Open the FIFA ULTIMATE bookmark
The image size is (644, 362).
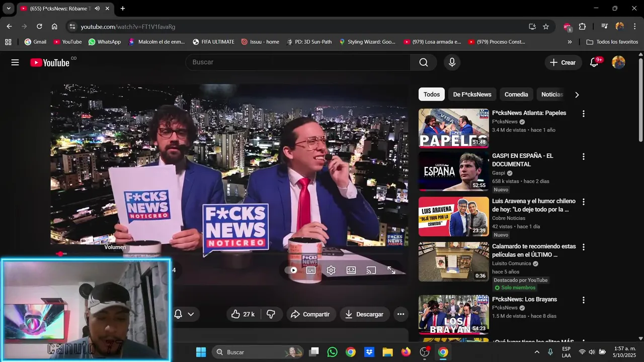(x=213, y=42)
